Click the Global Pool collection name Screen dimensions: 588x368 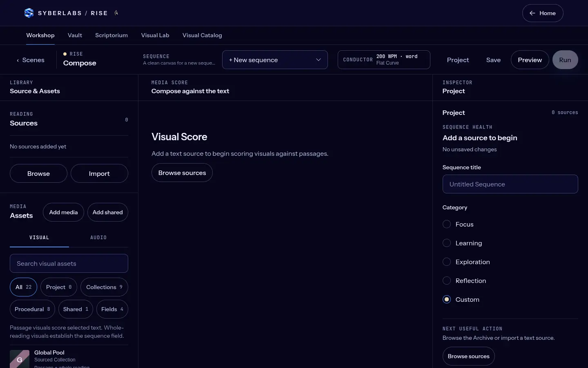[49, 352]
